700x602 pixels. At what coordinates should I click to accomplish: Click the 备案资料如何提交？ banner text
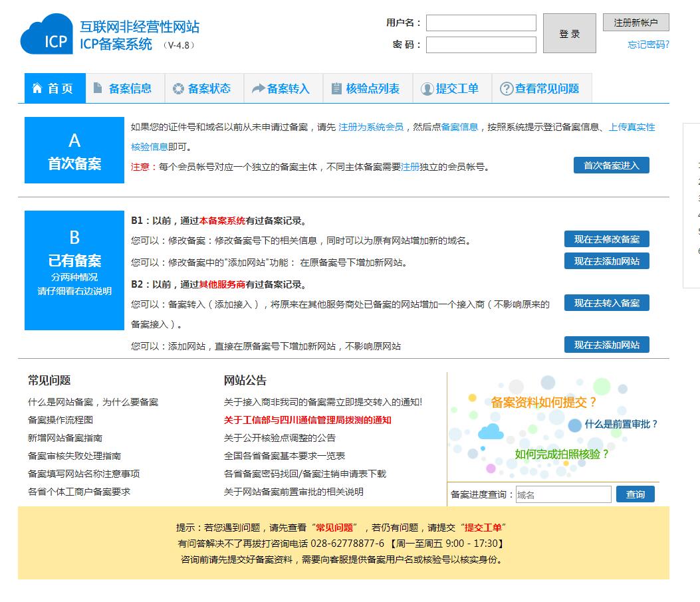(x=543, y=402)
